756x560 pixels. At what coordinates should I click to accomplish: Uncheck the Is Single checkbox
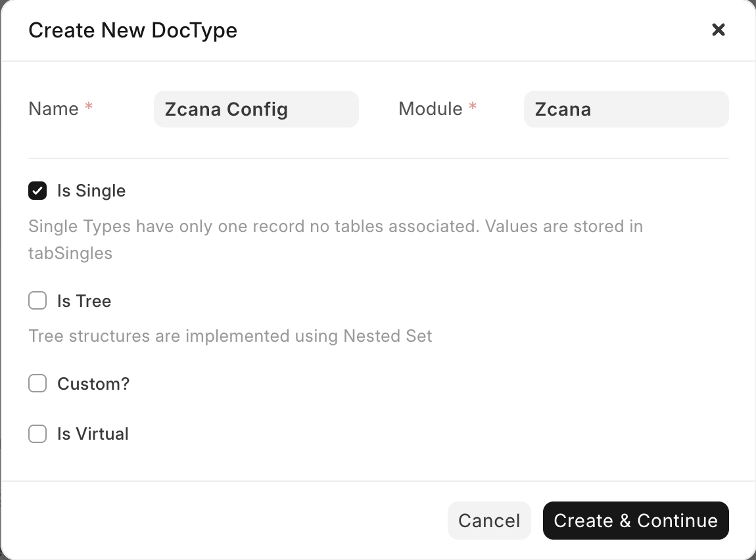(x=37, y=191)
